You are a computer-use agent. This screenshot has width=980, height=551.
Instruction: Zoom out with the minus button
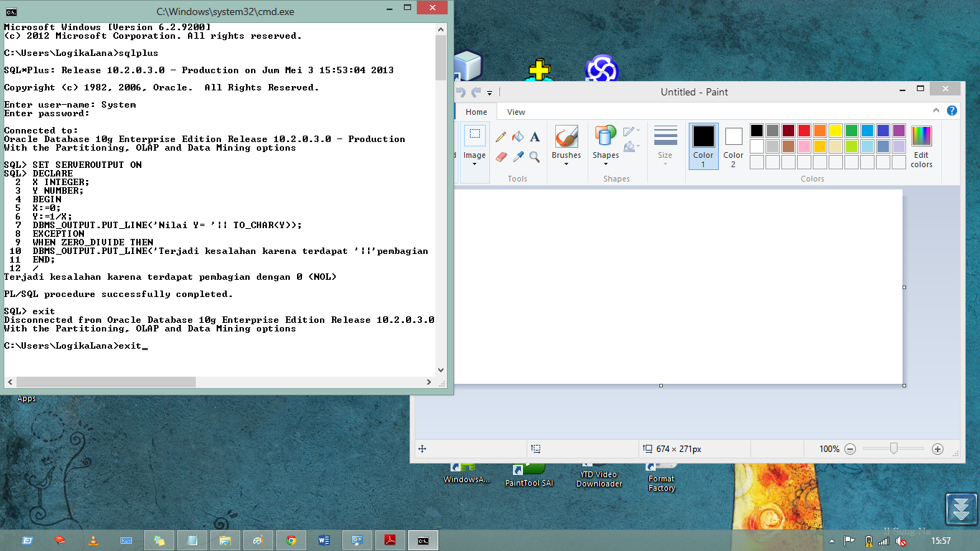coord(850,449)
